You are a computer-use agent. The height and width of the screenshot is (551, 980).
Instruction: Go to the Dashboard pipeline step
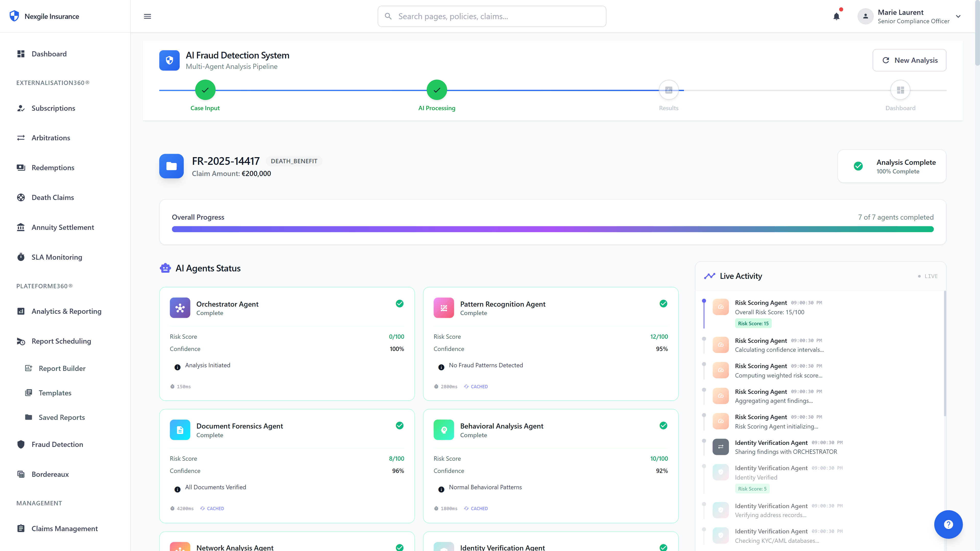point(900,90)
